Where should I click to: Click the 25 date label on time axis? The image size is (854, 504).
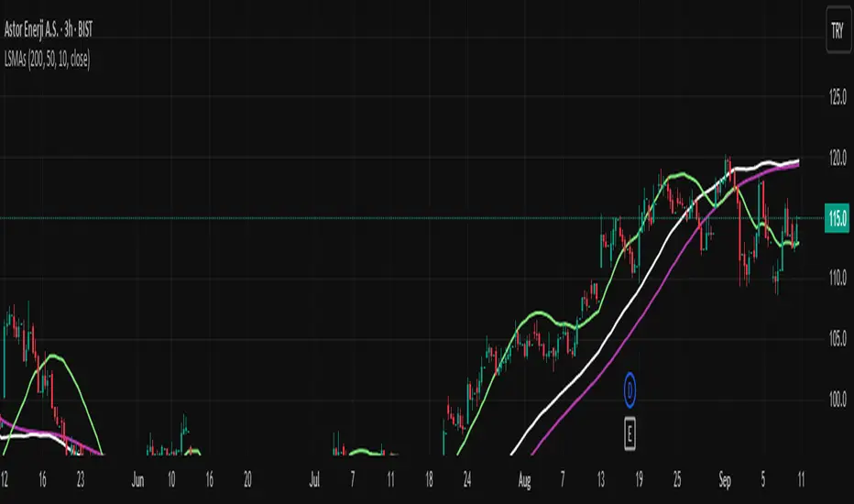677,480
